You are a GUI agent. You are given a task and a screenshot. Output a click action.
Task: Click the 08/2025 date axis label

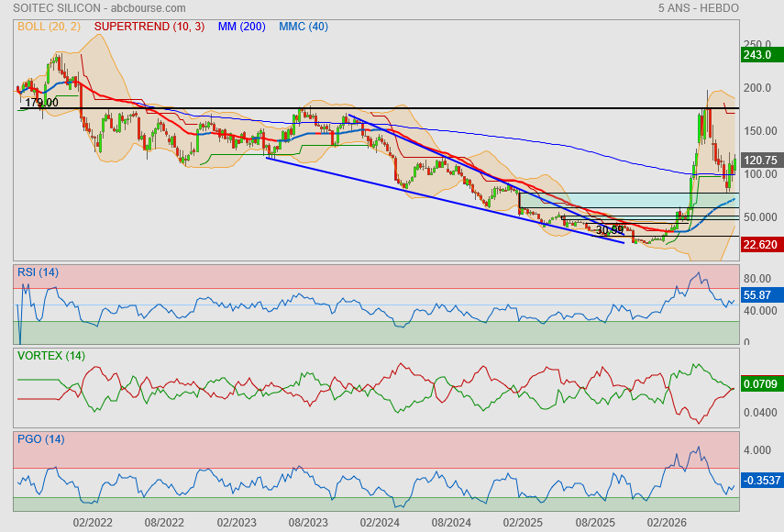click(595, 523)
